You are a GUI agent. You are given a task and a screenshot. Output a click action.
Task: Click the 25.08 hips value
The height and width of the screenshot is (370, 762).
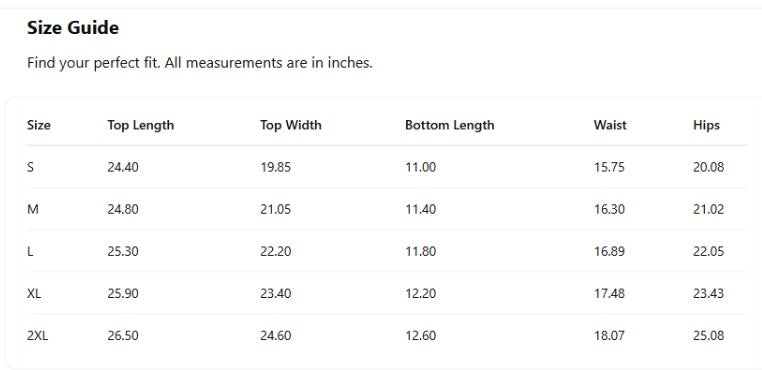[709, 335]
